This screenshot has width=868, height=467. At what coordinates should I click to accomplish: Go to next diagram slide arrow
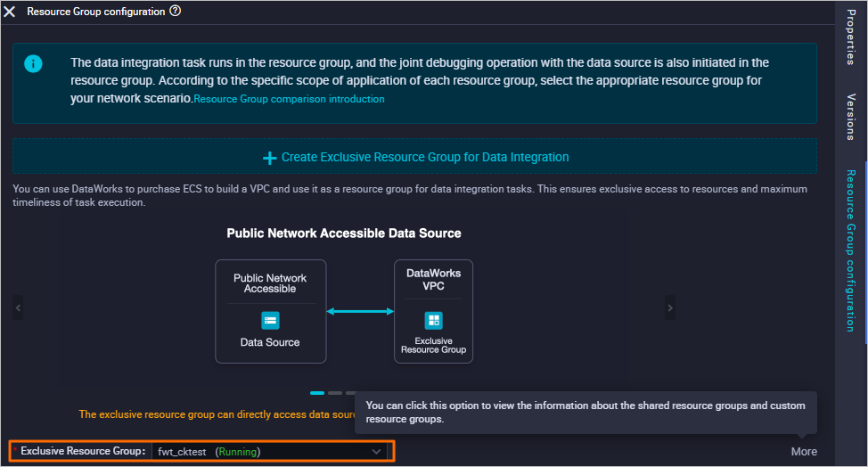(x=670, y=307)
